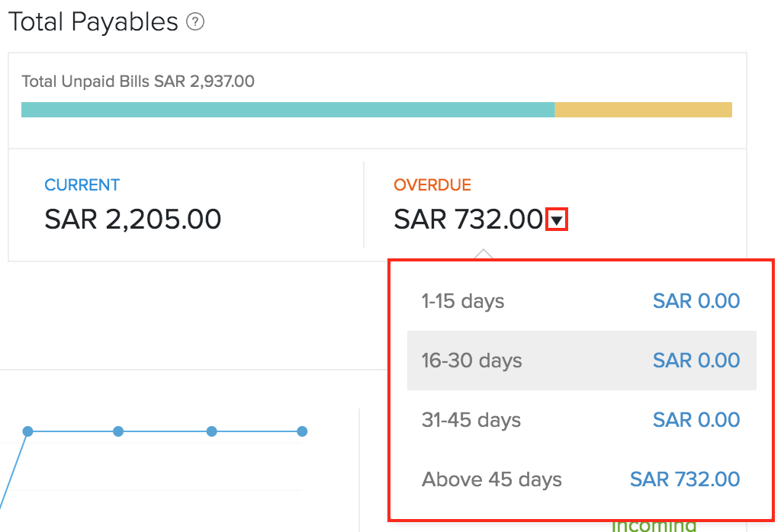Click the overdue amount SAR 732.00
This screenshot has width=784, height=532.
pyautogui.click(x=468, y=220)
